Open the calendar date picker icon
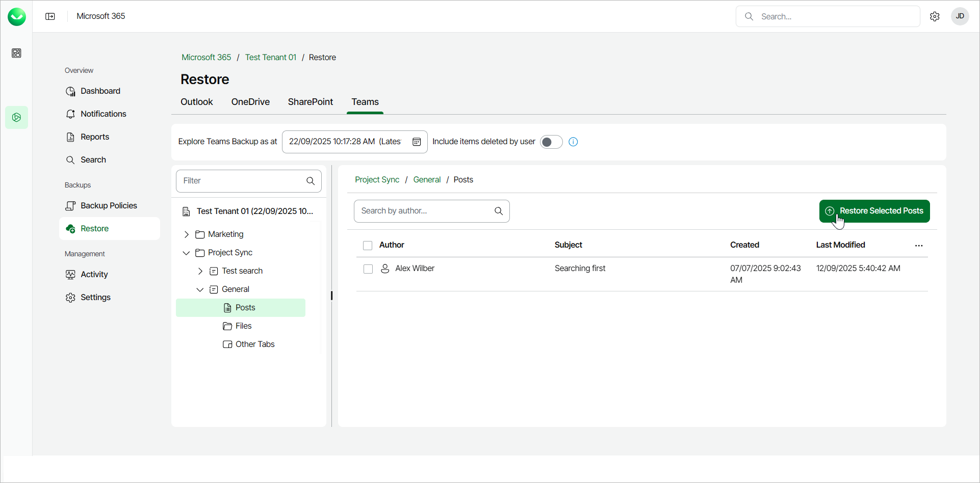The image size is (980, 483). pos(417,142)
